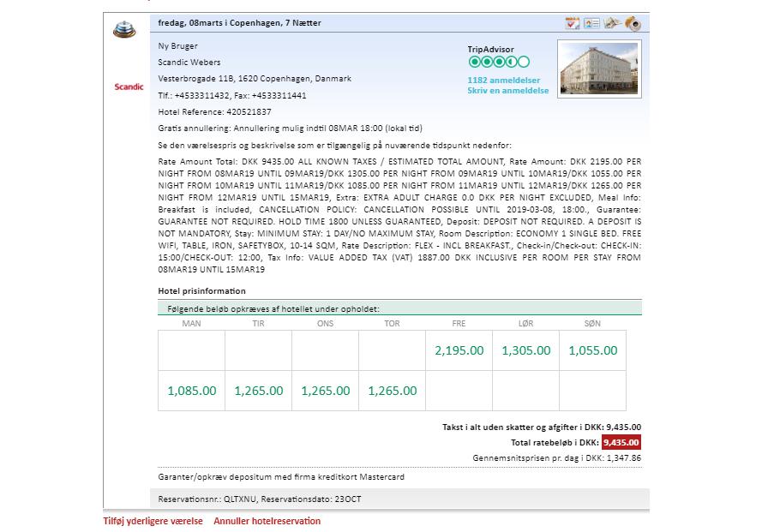Click the 'Hotel prisinformation' heading
Image resolution: width=768 pixels, height=532 pixels.
201,291
